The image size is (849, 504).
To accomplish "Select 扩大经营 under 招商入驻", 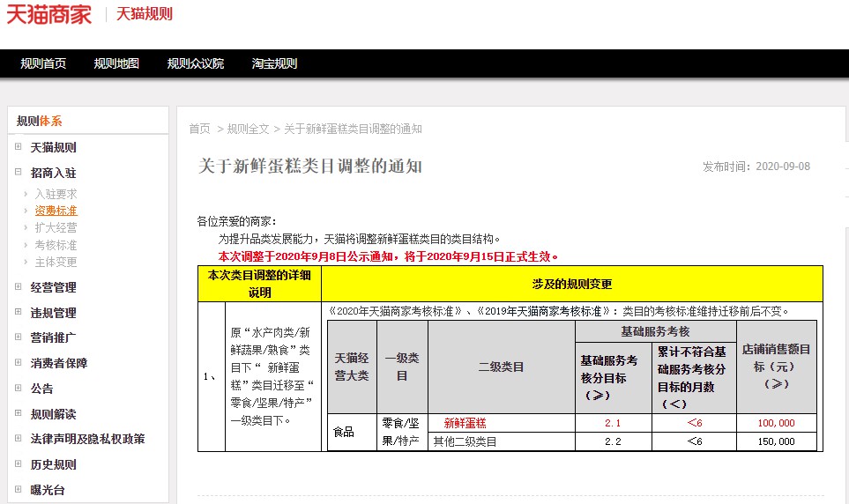I will (56, 228).
